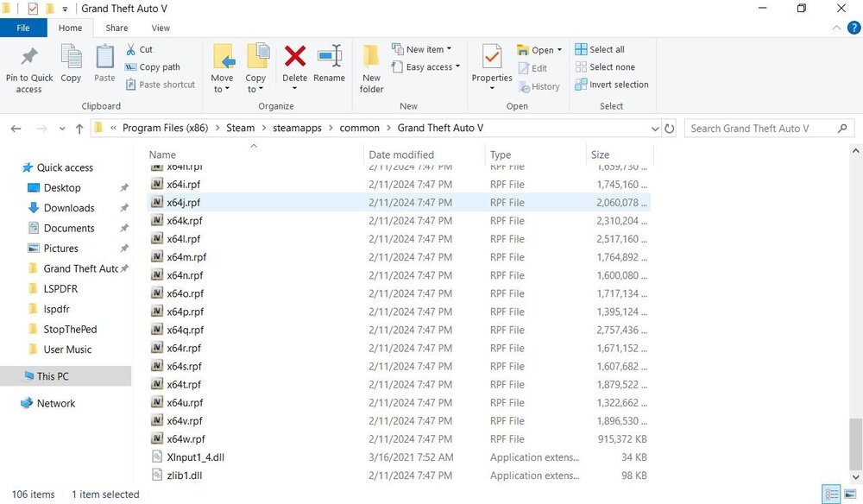The height and width of the screenshot is (504, 863).
Task: Select the x64k.rpf file
Action: tap(399, 221)
